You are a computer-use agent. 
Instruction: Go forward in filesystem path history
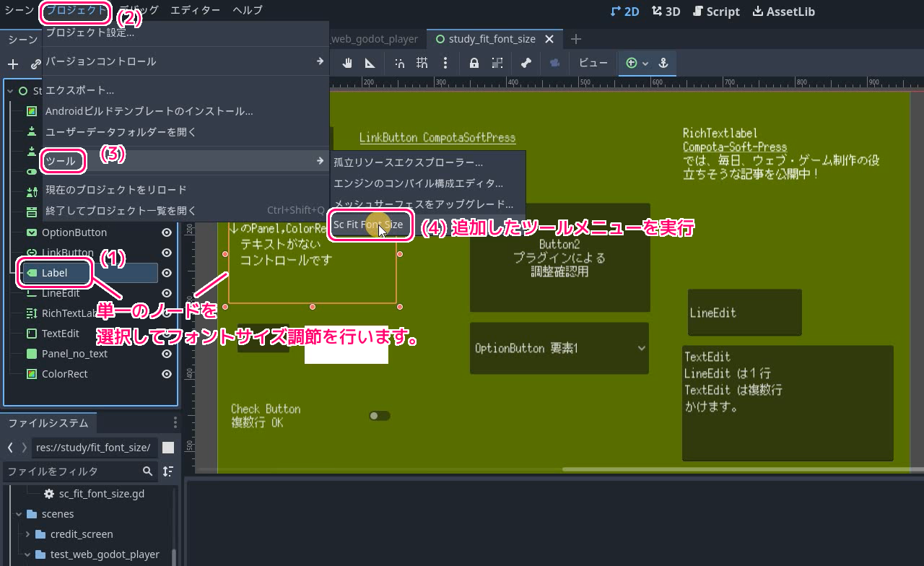pyautogui.click(x=25, y=448)
